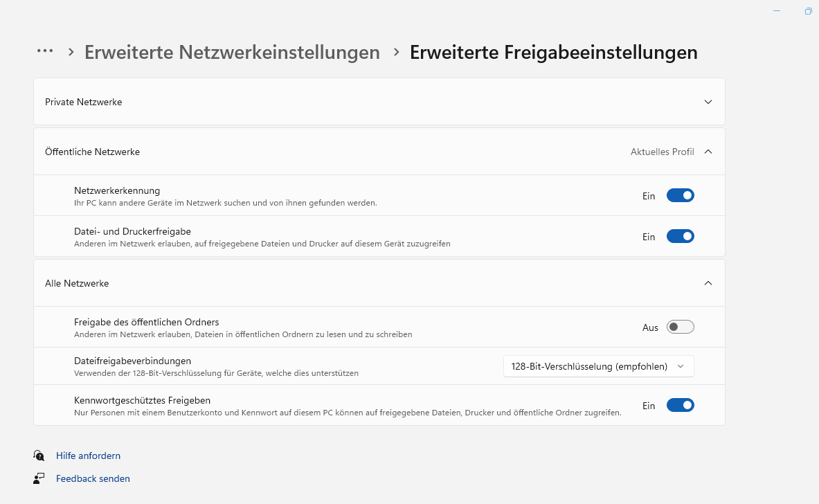Viewport: 819px width, 504px height.
Task: Open the 128-Bit-Verschlüsselung dropdown
Action: pyautogui.click(x=598, y=367)
